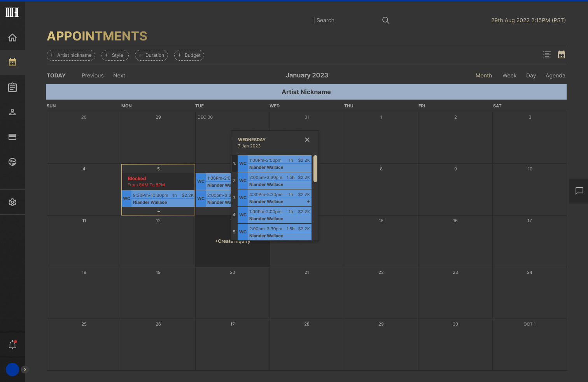Go to Previous month
588x382 pixels.
(93, 75)
